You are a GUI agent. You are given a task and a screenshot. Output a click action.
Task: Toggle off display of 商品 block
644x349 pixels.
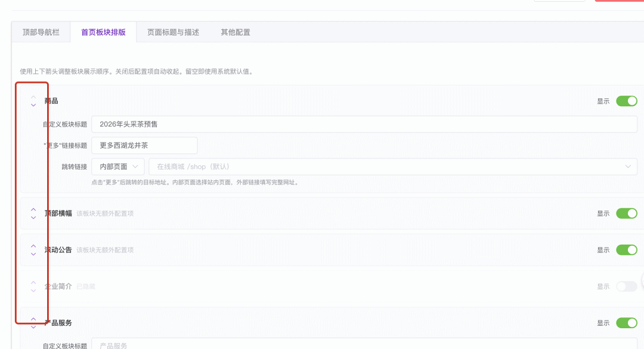click(626, 101)
